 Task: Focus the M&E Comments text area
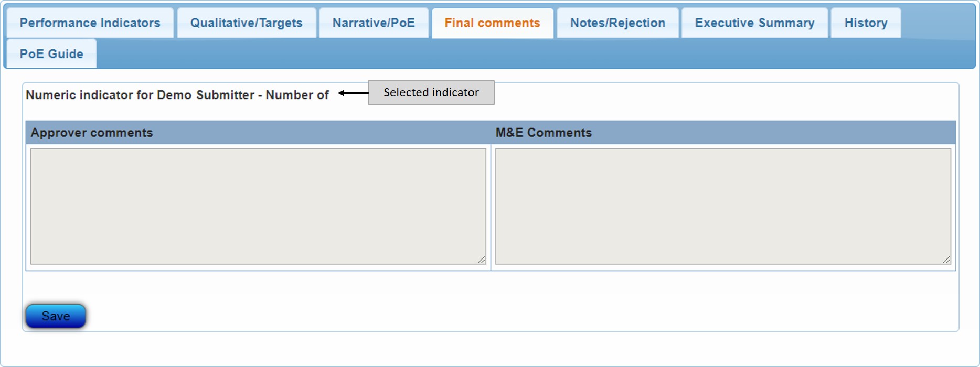(722, 206)
